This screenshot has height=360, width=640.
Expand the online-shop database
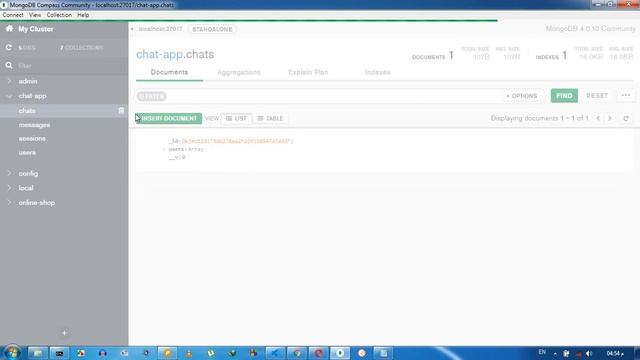pos(9,202)
